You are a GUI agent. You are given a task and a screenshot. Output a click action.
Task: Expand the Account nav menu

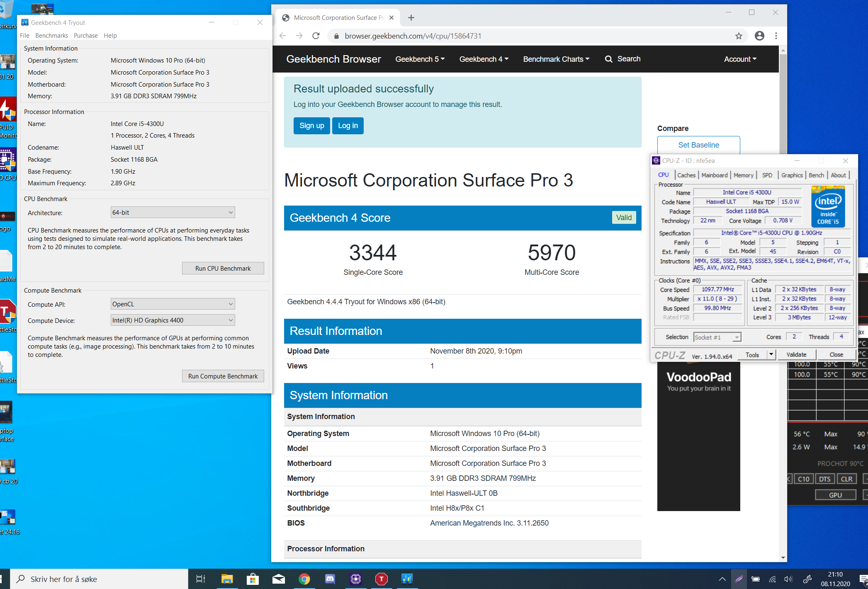740,59
